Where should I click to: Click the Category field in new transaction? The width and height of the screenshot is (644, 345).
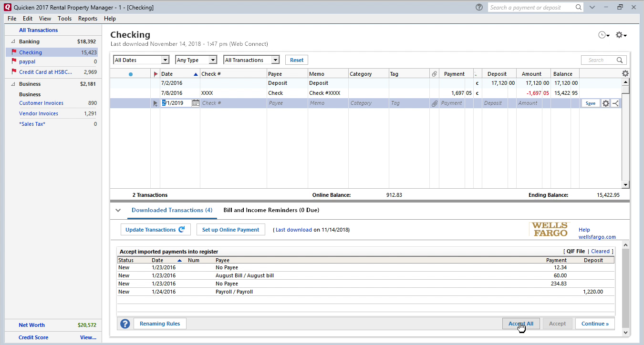pos(368,103)
